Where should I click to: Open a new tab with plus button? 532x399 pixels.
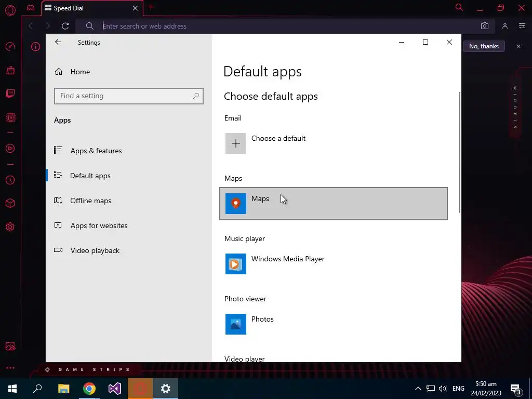coord(151,7)
